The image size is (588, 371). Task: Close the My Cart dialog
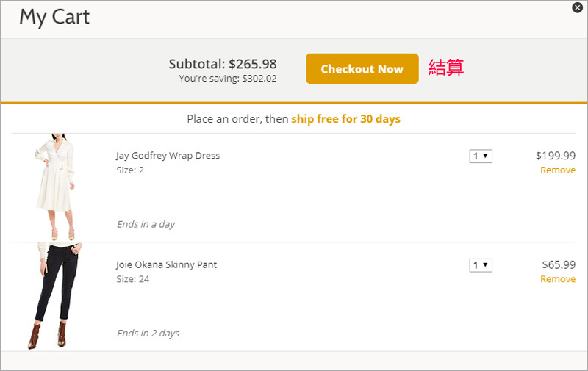click(577, 8)
